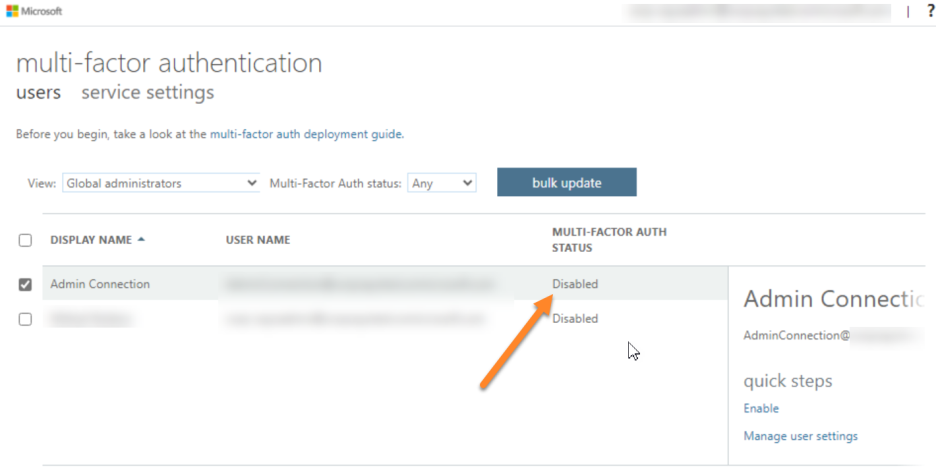The width and height of the screenshot is (936, 471).
Task: Switch to the service settings tab
Action: (147, 93)
